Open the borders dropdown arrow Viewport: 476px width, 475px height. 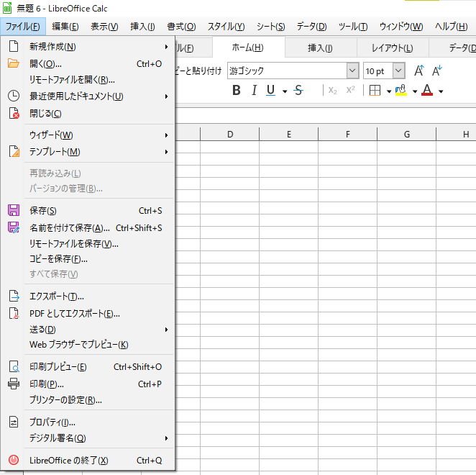point(389,91)
